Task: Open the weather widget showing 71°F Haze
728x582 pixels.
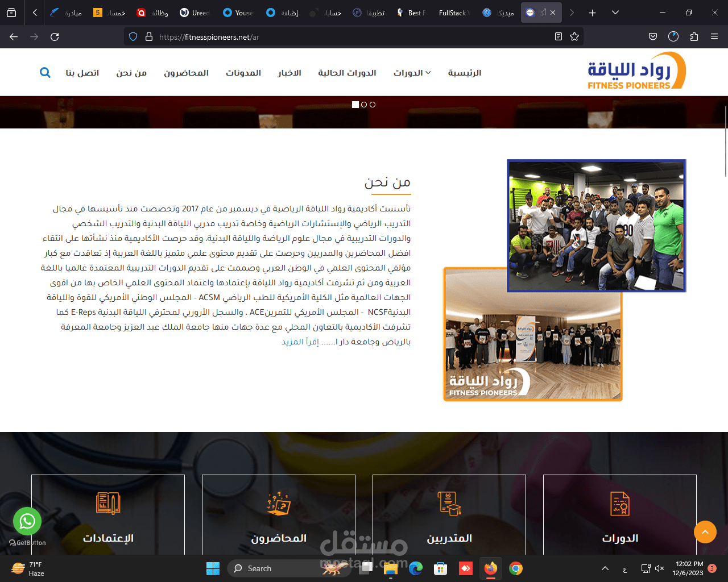Action: point(28,568)
